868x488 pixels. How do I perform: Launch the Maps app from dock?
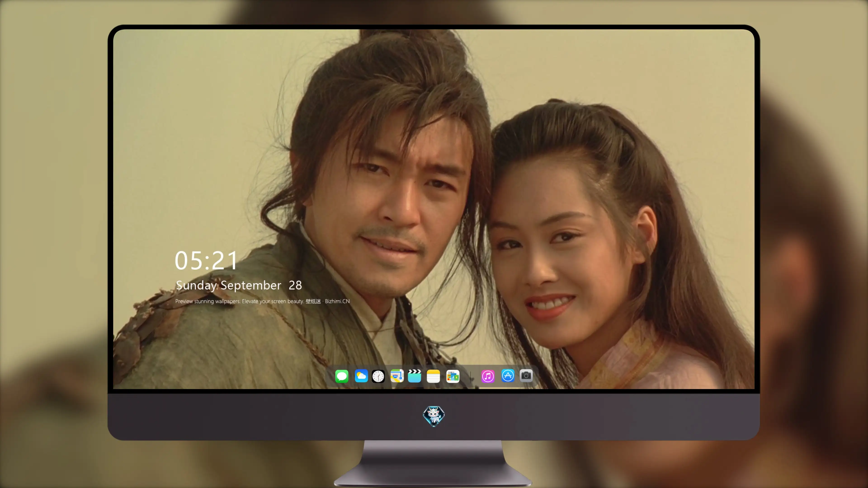(x=397, y=376)
